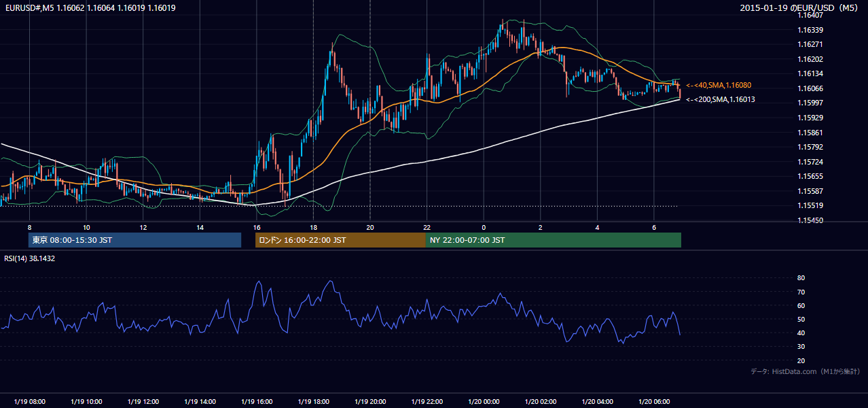Click the 1/19 18:00 time label
Viewport: 868px width, 408px height.
pyautogui.click(x=313, y=402)
